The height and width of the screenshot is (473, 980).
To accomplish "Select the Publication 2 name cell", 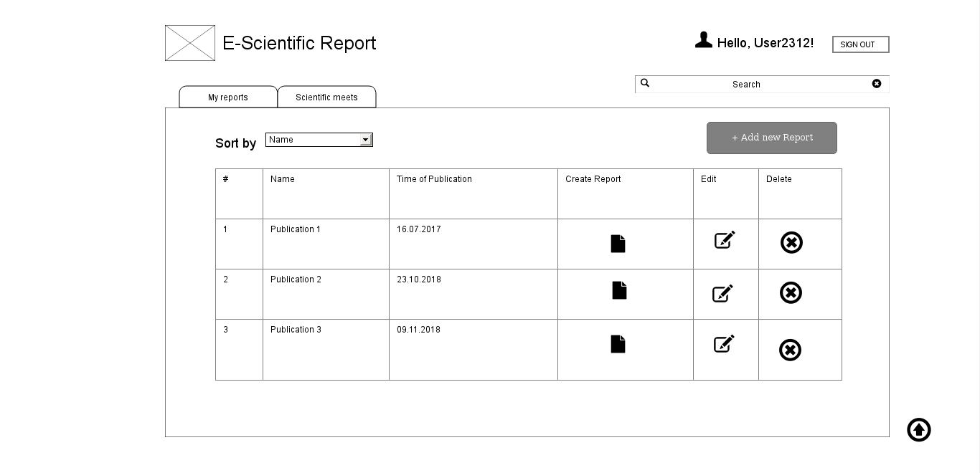I will click(x=326, y=294).
